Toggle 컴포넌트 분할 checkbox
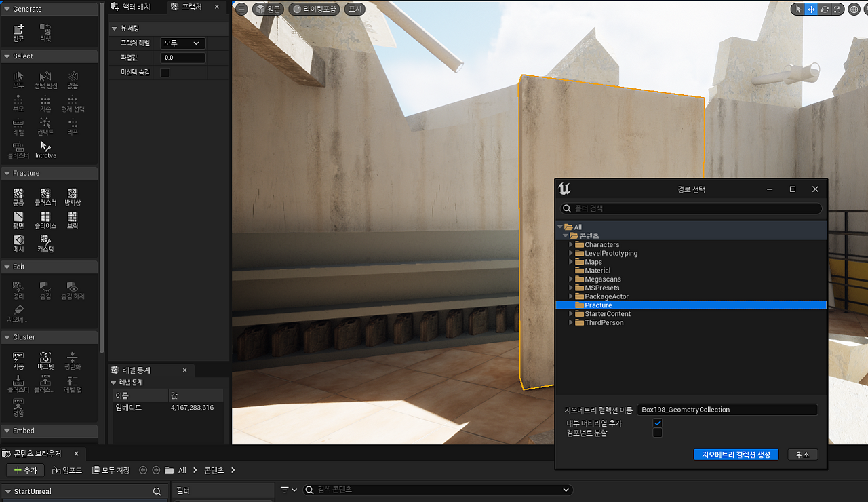The height and width of the screenshot is (502, 868). (657, 433)
